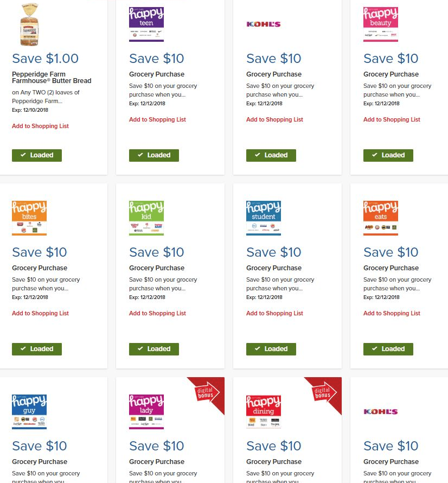Click the Pepperidge Farm bread product image

[x=29, y=24]
